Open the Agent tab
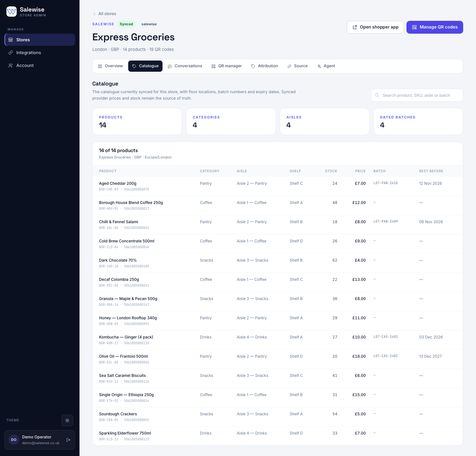 click(326, 66)
